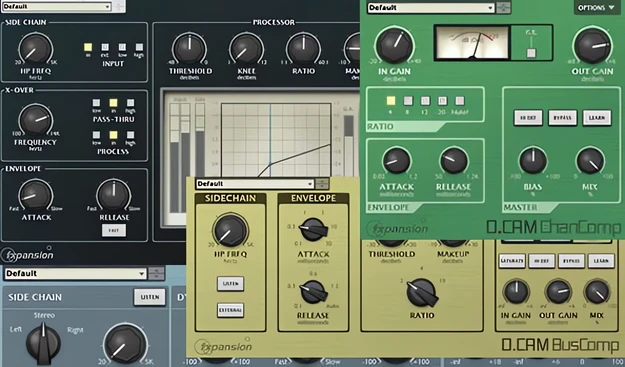
Task: Open the OPTIONS menu in ChanComp
Action: click(x=597, y=8)
